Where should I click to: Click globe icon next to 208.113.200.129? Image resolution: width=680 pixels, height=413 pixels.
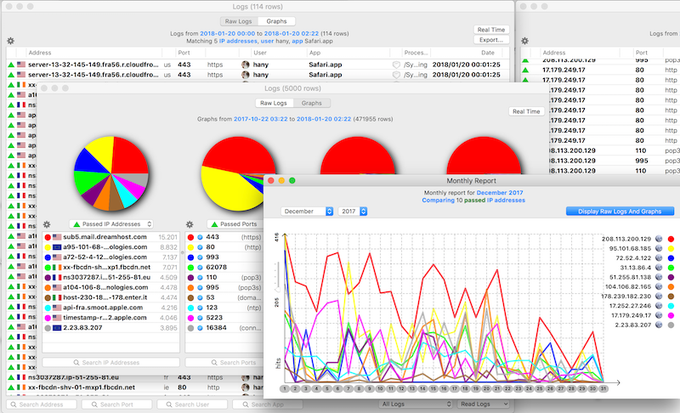coord(659,239)
